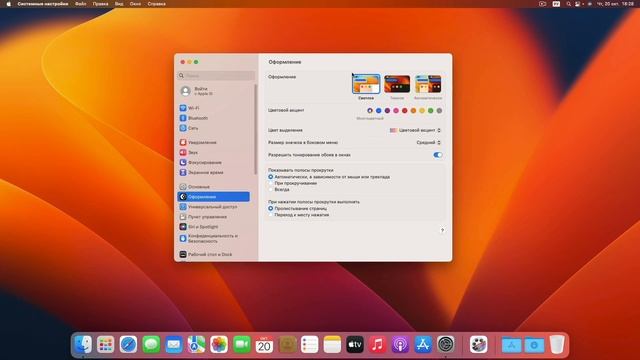Open Системные настройки menu in menu bar
This screenshot has width=640, height=360.
(43, 4)
